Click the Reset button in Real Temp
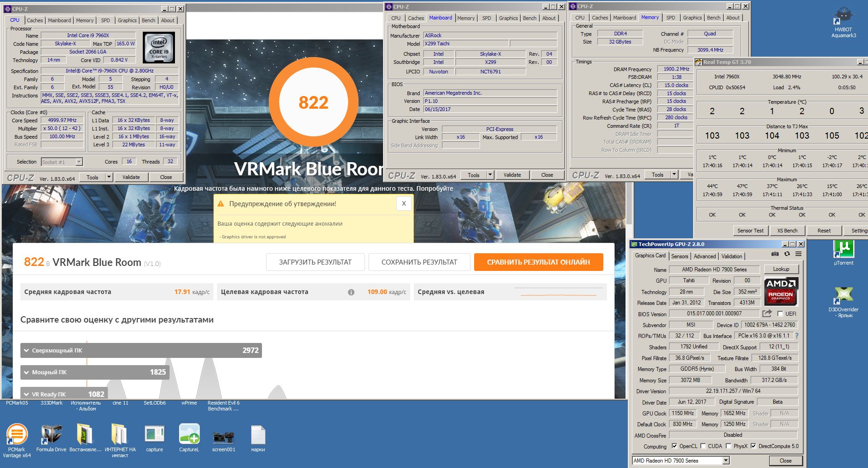The image size is (868, 468). [x=824, y=231]
